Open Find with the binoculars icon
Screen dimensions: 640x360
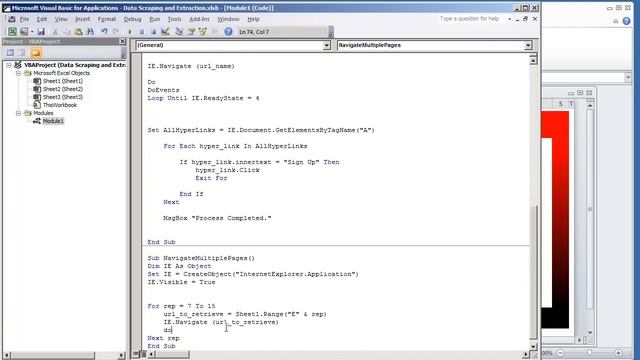pos(90,31)
